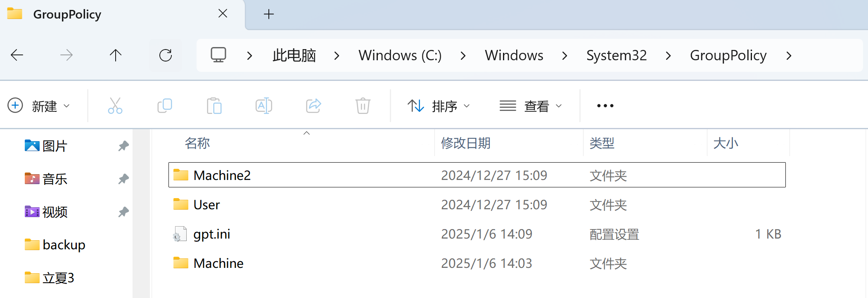This screenshot has height=298, width=868.
Task: Navigate to 此电脑 via the breadcrumb
Action: (293, 55)
